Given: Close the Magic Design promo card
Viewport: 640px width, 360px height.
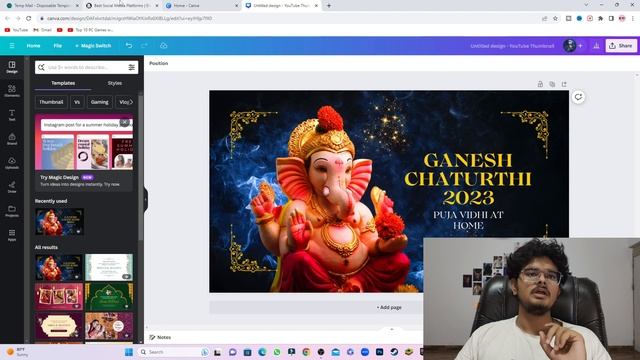Looking at the screenshot, I should 124,122.
